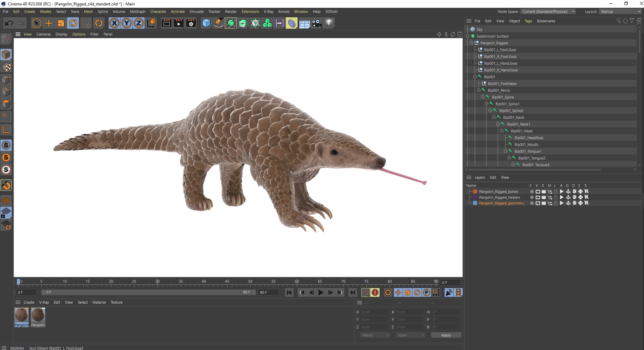Toggle Autokeying button
The height and width of the screenshot is (350, 644).
pyautogui.click(x=375, y=292)
